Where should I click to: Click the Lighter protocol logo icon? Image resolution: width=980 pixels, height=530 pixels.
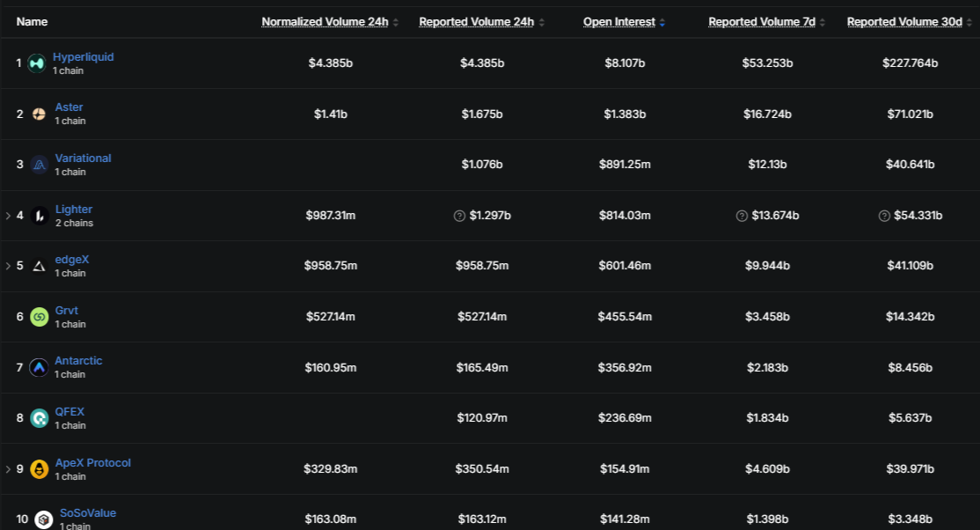coord(39,216)
